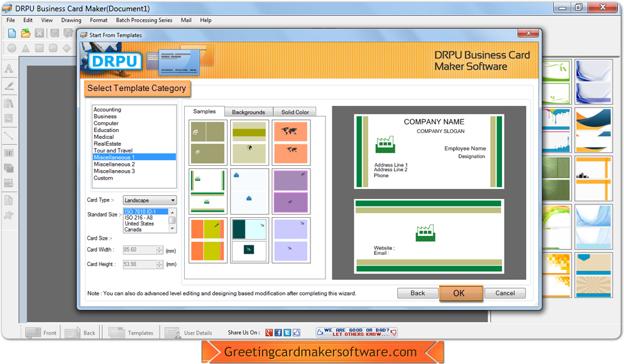624x364 pixels.
Task: Click the Card Height value field
Action: tap(140, 264)
